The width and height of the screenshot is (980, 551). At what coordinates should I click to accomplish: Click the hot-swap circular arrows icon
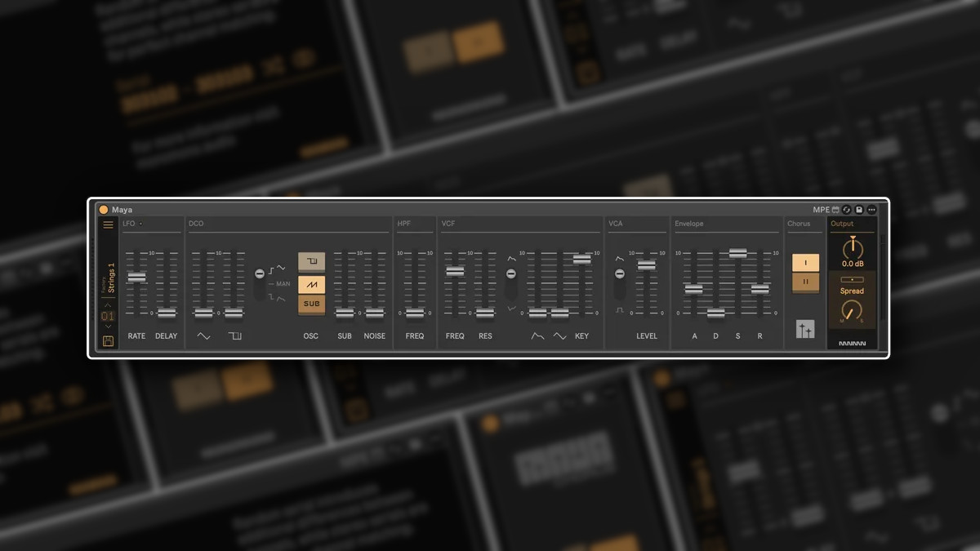coord(847,210)
